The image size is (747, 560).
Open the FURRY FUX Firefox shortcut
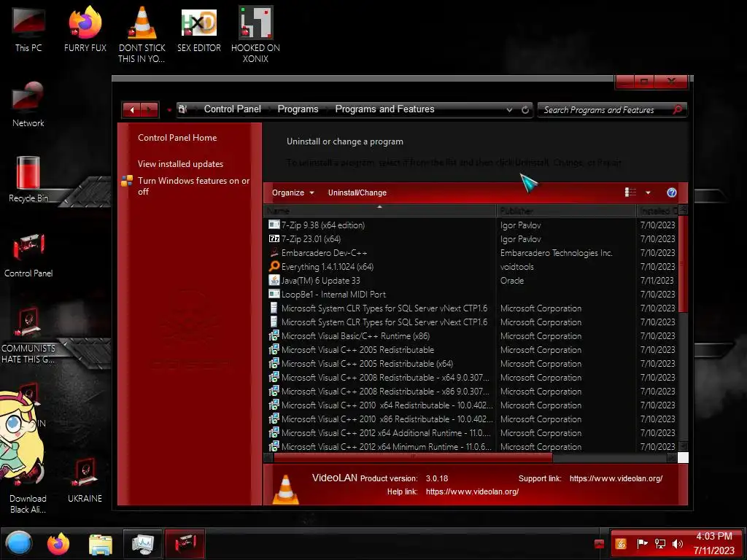85,29
